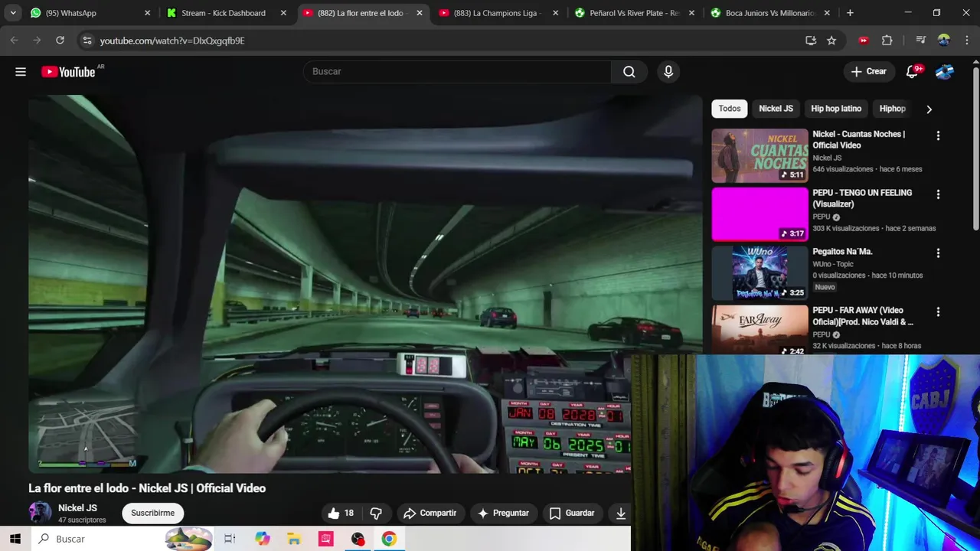Viewport: 980px width, 551px height.
Task: Select the Hip hop latino filter chip
Action: pos(836,109)
